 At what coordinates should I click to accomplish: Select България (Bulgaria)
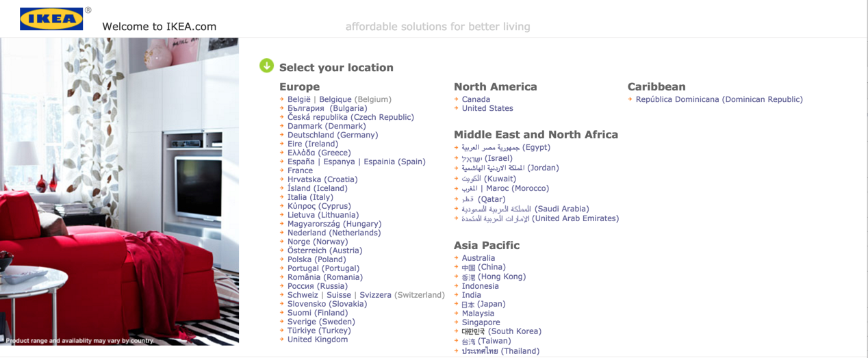327,108
